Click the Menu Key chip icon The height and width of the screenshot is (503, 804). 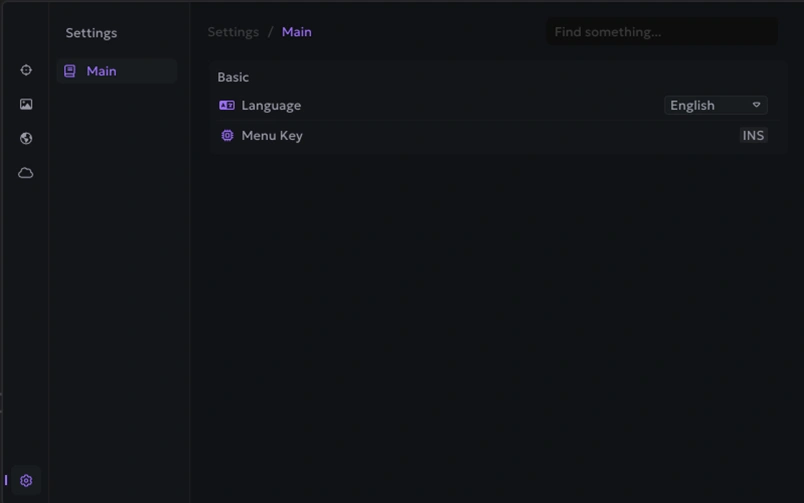click(x=227, y=135)
